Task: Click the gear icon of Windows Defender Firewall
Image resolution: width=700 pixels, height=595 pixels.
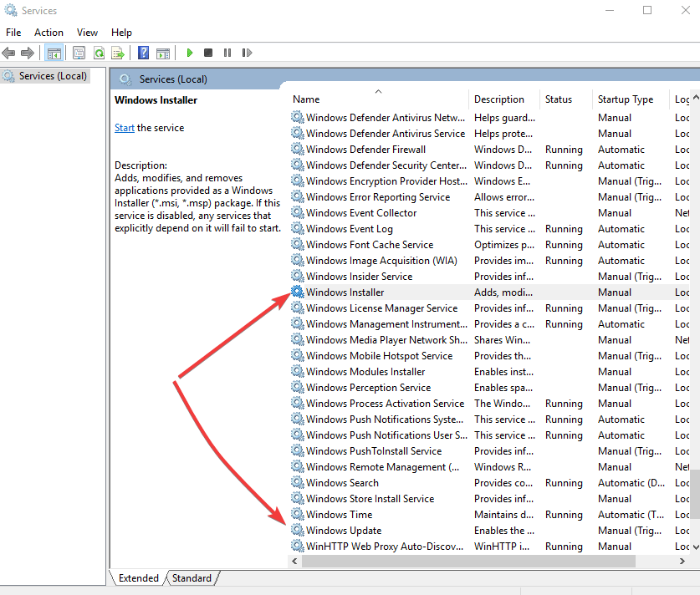Action: pyautogui.click(x=298, y=149)
